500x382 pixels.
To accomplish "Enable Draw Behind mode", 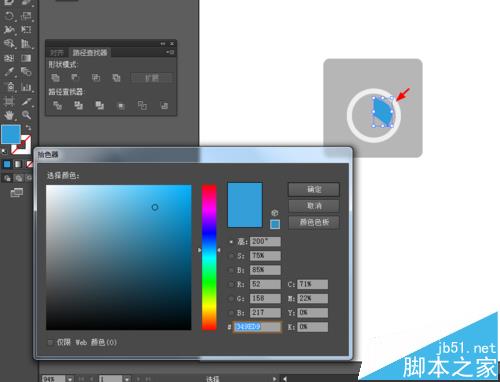I will (19, 178).
